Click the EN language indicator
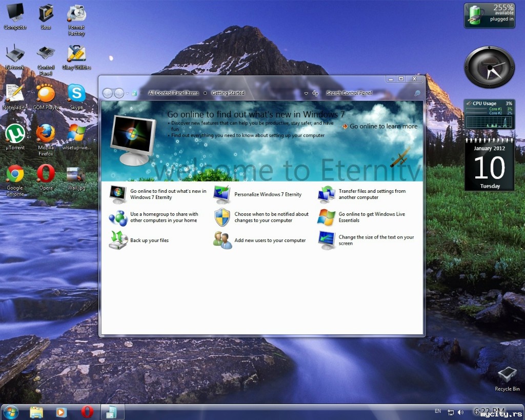This screenshot has width=525, height=420. [438, 411]
